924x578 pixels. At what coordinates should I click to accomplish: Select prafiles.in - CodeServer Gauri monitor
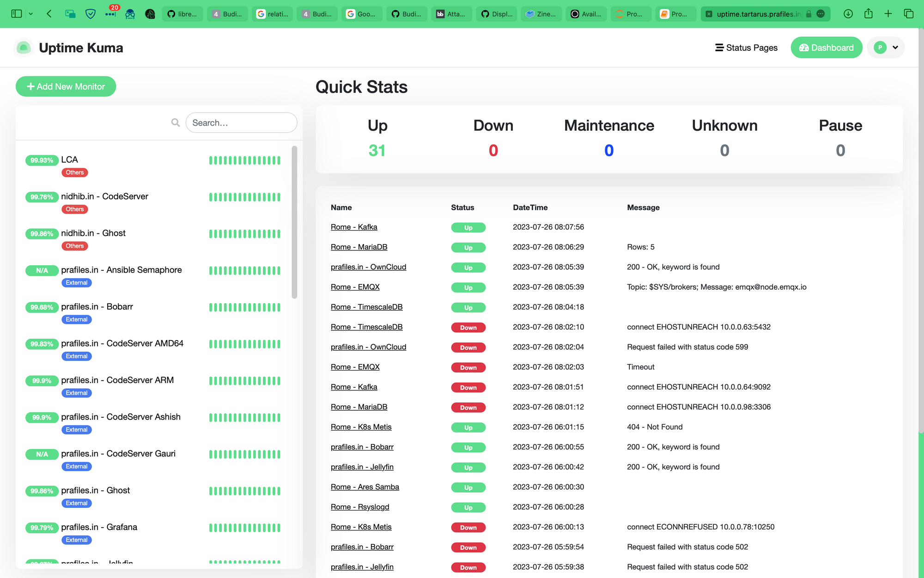pyautogui.click(x=154, y=460)
